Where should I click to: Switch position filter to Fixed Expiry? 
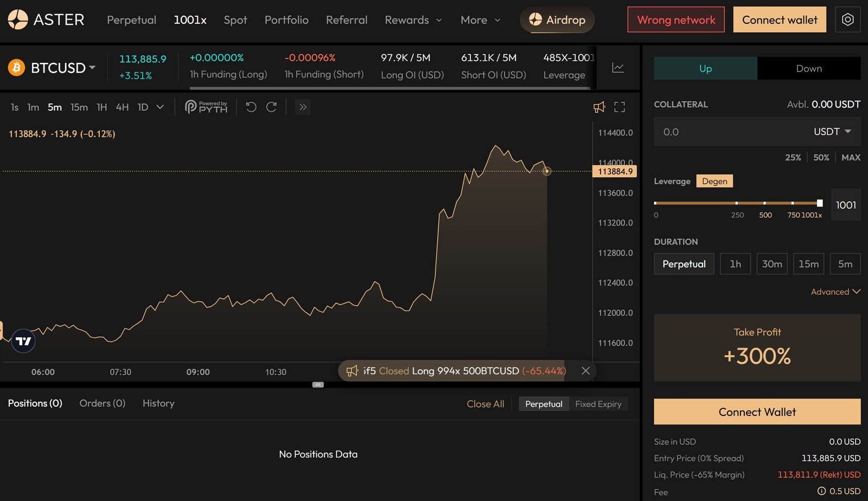click(598, 403)
